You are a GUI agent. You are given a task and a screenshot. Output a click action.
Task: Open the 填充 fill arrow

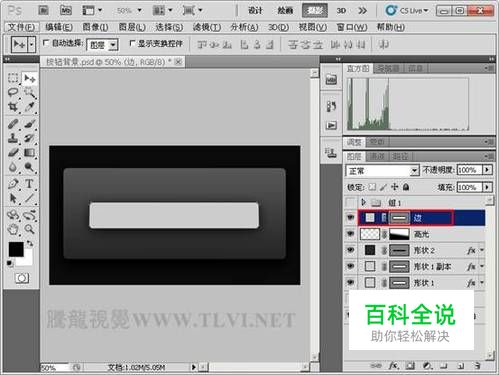pyautogui.click(x=487, y=187)
